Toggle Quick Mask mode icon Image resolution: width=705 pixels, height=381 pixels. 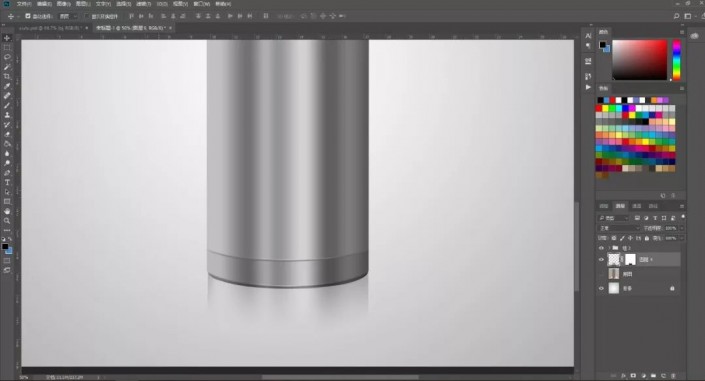click(7, 261)
